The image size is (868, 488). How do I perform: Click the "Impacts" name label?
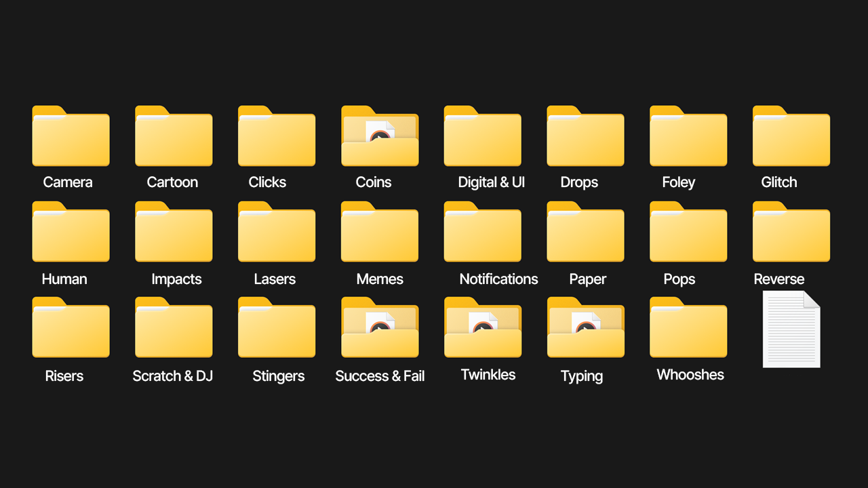[176, 280]
